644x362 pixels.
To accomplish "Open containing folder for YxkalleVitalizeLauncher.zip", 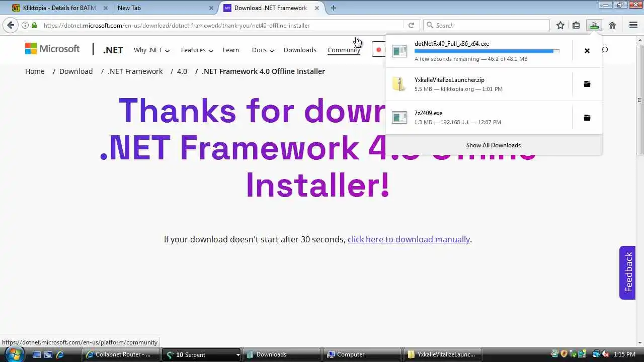I will click(x=587, y=84).
